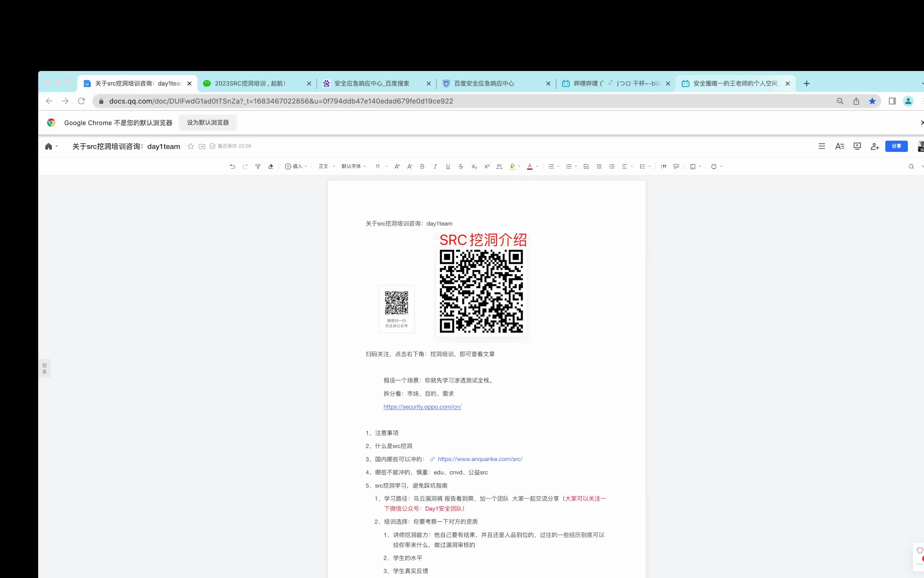Click the large SRC QR code image
The height and width of the screenshot is (578, 924).
click(x=481, y=291)
